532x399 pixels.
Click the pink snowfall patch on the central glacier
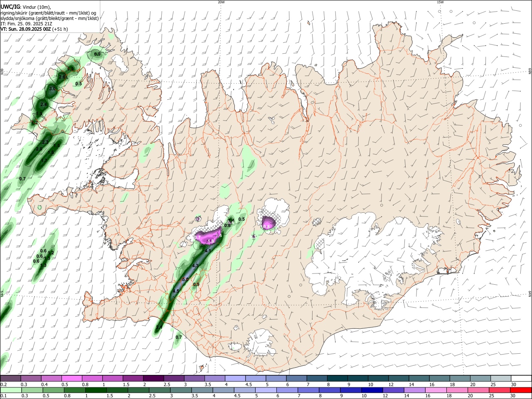coord(268,224)
